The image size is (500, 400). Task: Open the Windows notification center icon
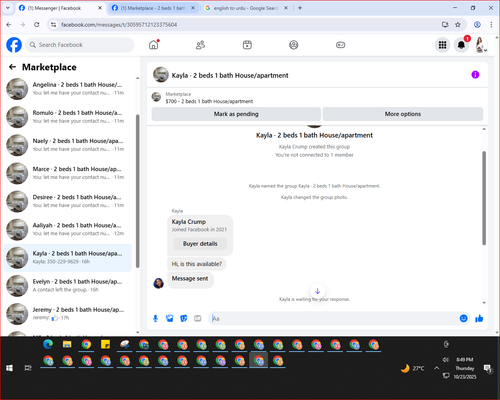coord(488,368)
